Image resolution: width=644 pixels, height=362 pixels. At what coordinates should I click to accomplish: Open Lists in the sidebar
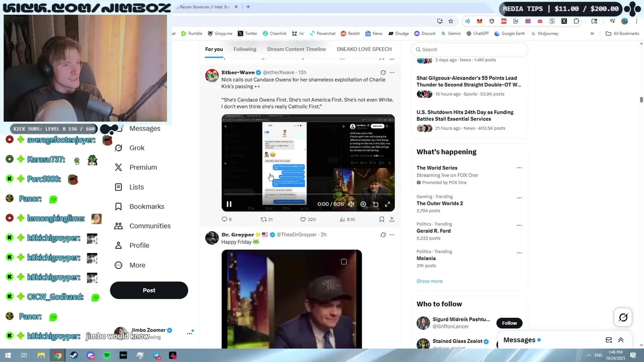129,187
